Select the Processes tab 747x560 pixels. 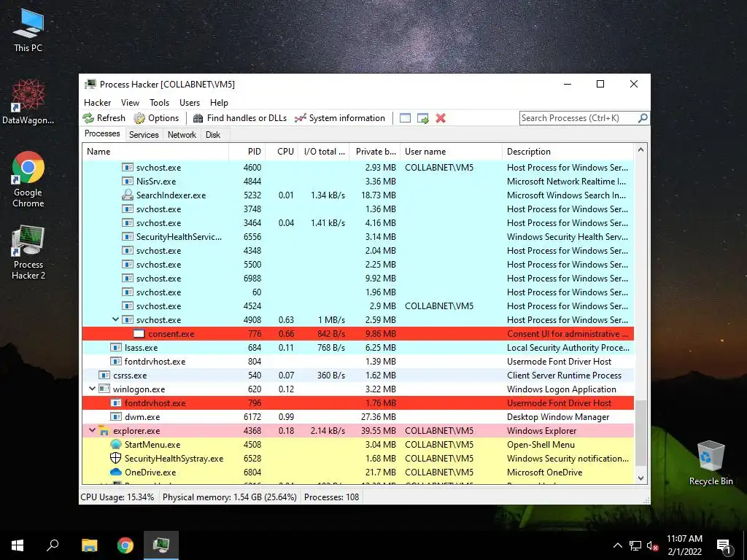click(102, 134)
